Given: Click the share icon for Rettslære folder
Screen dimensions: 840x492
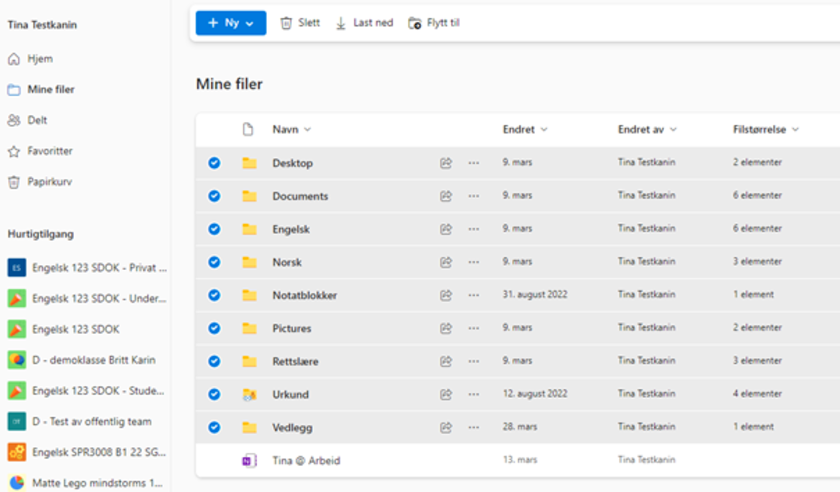Looking at the screenshot, I should [446, 362].
